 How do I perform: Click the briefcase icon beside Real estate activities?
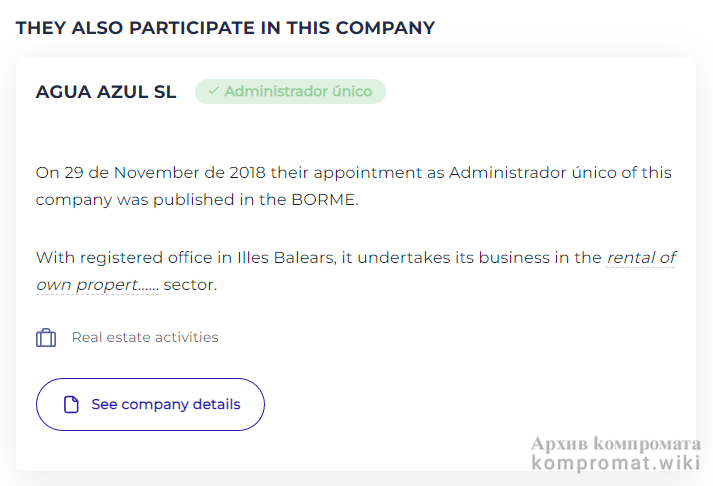tap(46, 338)
